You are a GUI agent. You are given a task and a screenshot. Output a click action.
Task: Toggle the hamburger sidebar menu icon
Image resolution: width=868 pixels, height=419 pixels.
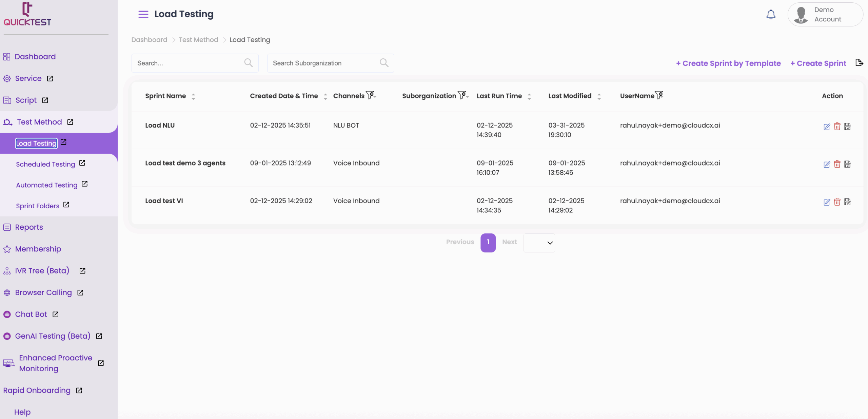point(143,14)
